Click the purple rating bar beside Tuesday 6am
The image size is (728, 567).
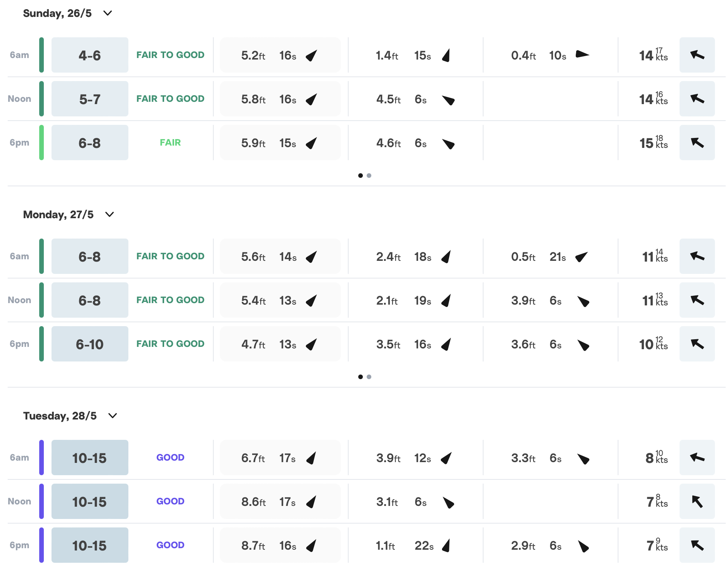pyautogui.click(x=41, y=458)
